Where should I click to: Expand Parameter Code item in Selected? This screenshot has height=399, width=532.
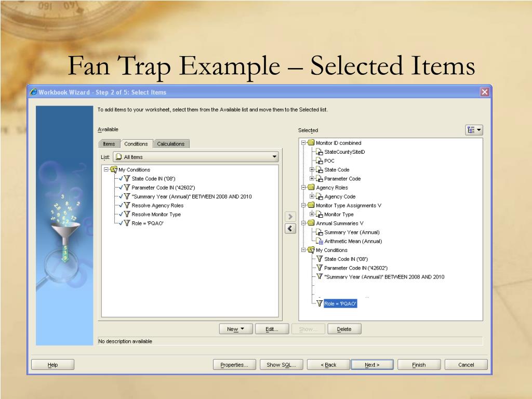click(312, 178)
